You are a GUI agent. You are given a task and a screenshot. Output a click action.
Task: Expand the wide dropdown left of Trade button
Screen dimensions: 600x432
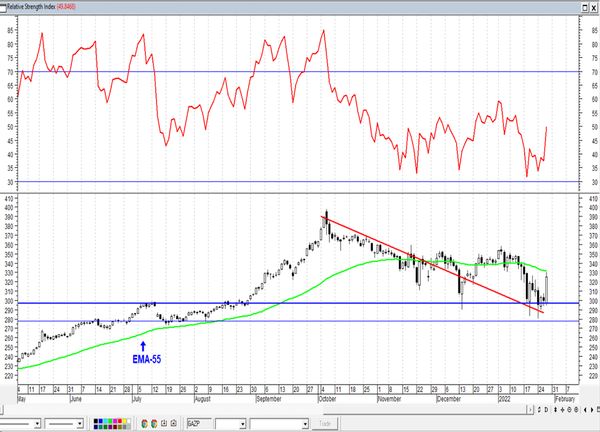(x=306, y=423)
